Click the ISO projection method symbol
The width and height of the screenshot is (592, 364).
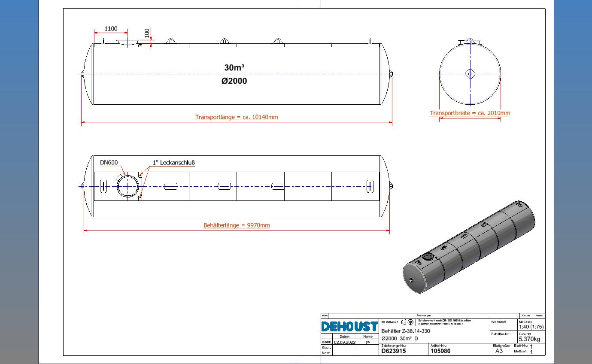coord(407,322)
